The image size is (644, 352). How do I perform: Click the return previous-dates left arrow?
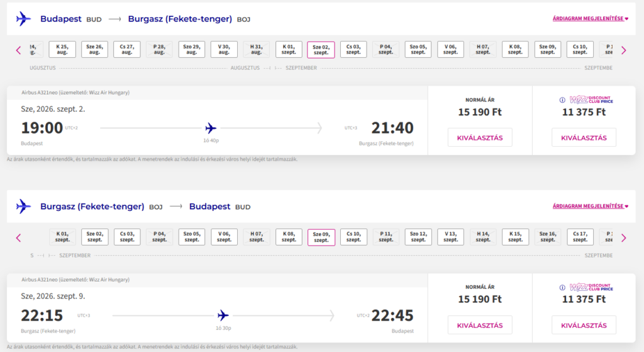pos(18,237)
